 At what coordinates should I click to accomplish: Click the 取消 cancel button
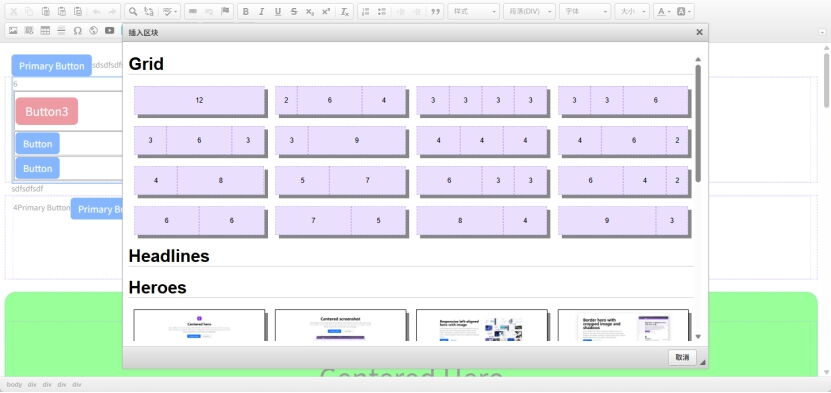[x=682, y=358]
